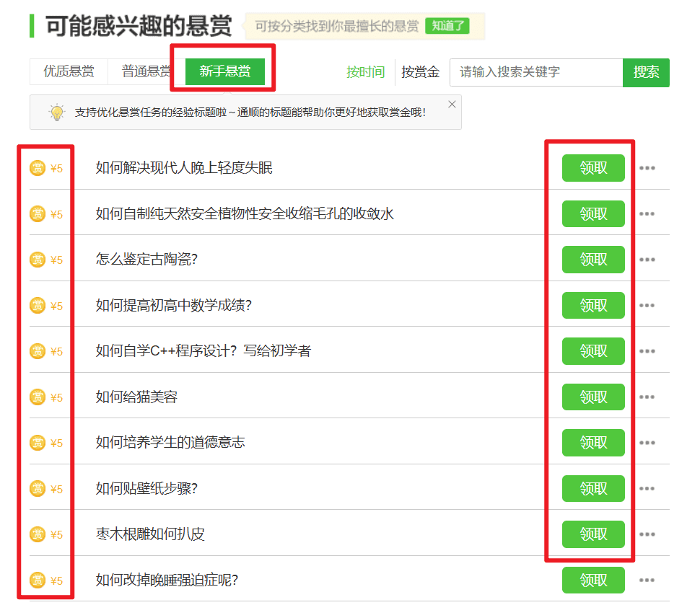700x605 pixels.
Task: Open the question 如何自制纯天然安全植物性安全收缩毛孔的收敛水
Action: [245, 214]
